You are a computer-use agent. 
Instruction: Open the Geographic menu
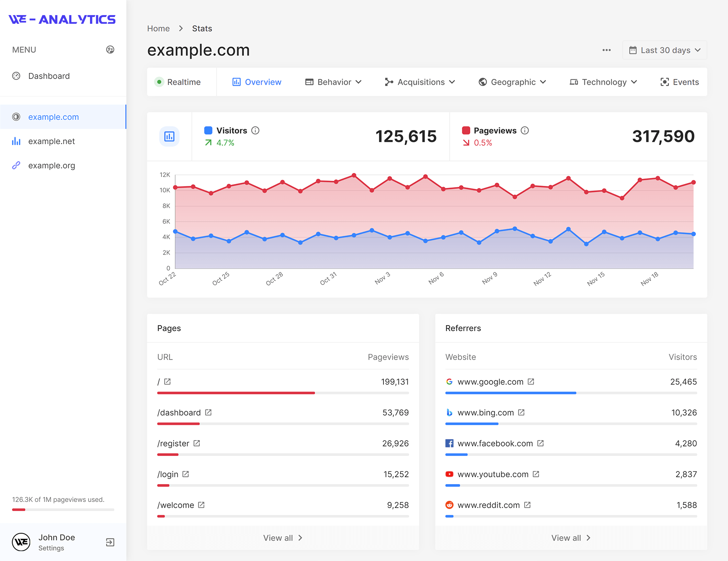point(512,82)
